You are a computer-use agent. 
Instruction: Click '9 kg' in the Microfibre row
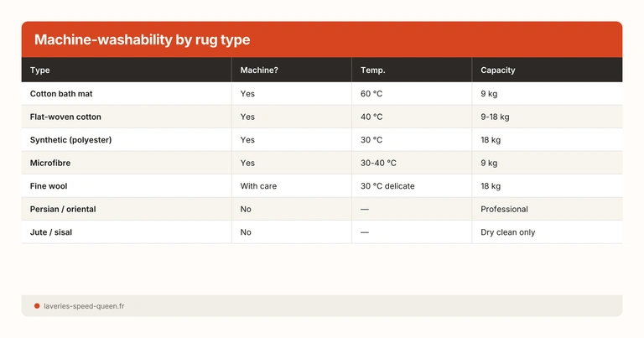click(x=489, y=163)
